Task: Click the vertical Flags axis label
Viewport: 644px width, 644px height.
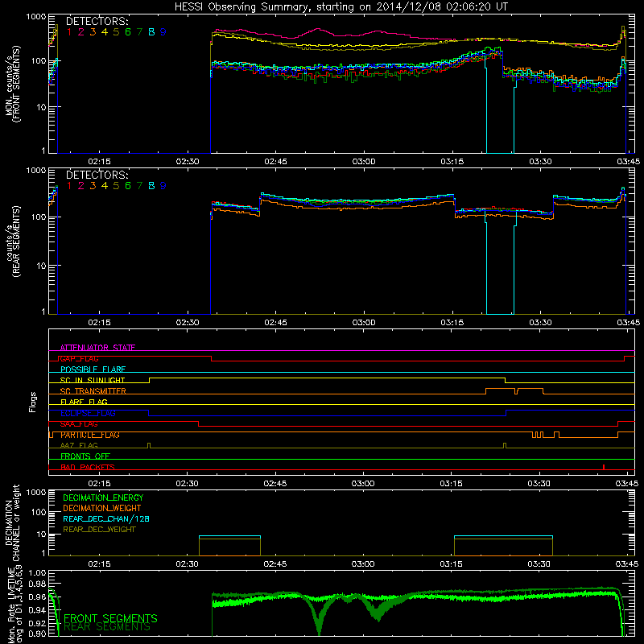Action: pyautogui.click(x=33, y=402)
